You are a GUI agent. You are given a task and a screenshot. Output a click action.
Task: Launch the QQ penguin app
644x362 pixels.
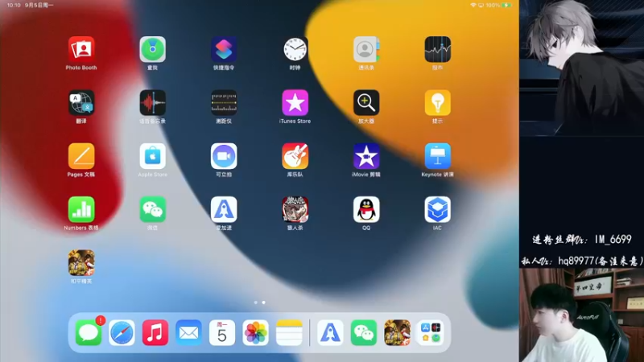(x=366, y=209)
